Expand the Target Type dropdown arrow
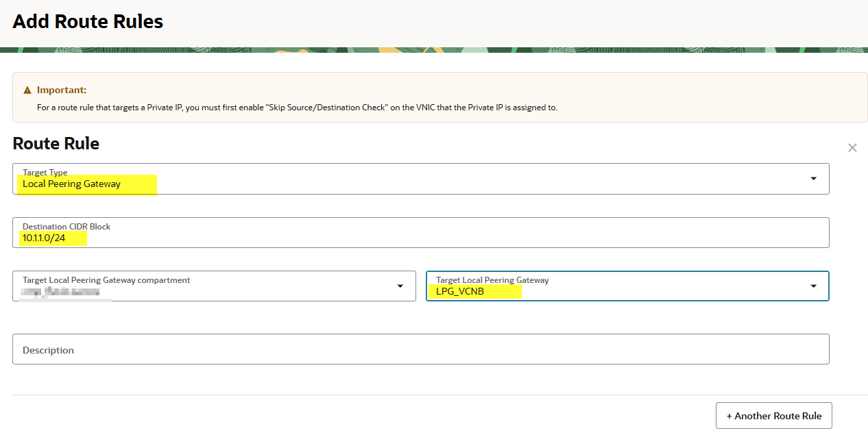Viewport: 868px width, 446px height. [x=813, y=179]
